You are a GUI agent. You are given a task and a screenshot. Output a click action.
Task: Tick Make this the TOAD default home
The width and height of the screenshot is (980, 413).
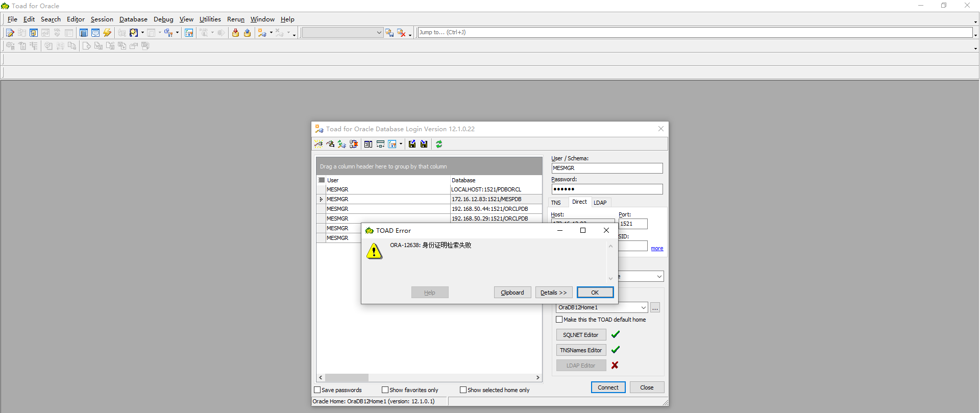pyautogui.click(x=559, y=320)
